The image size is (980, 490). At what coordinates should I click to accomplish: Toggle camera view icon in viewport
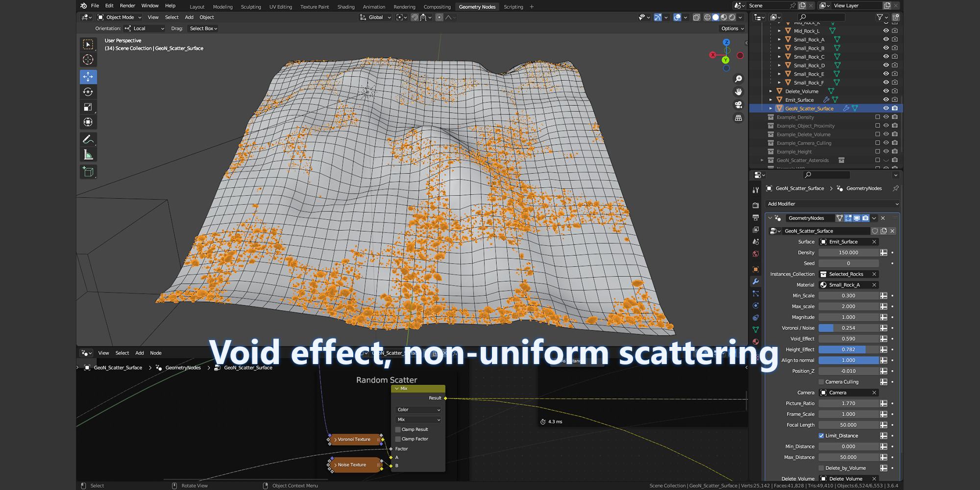738,105
